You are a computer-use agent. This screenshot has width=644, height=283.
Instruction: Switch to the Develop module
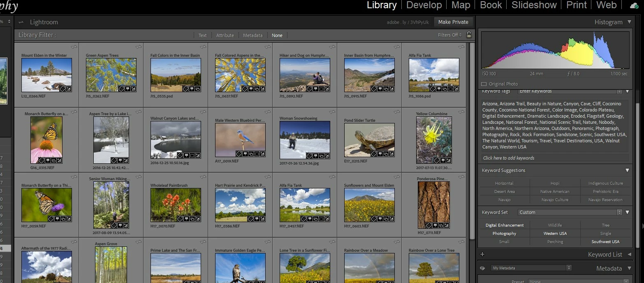tap(424, 5)
